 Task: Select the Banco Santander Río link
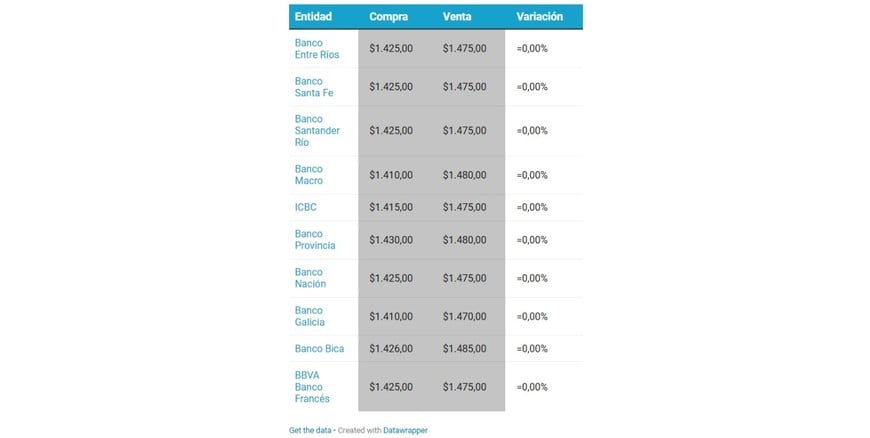tap(317, 130)
